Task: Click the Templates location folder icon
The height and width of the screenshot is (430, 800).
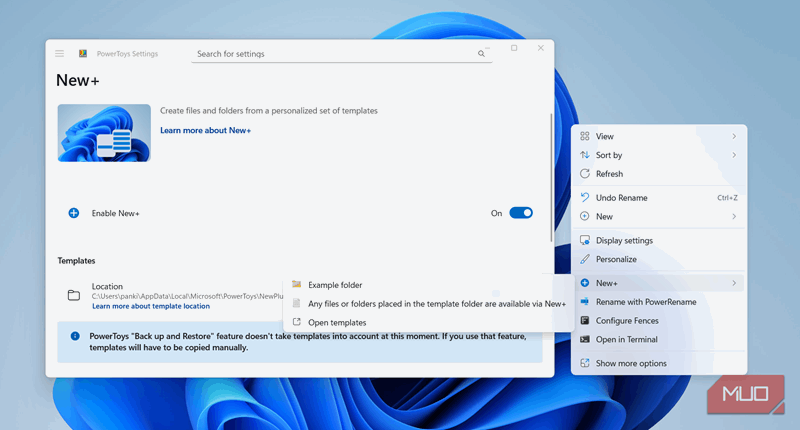Action: (73, 295)
